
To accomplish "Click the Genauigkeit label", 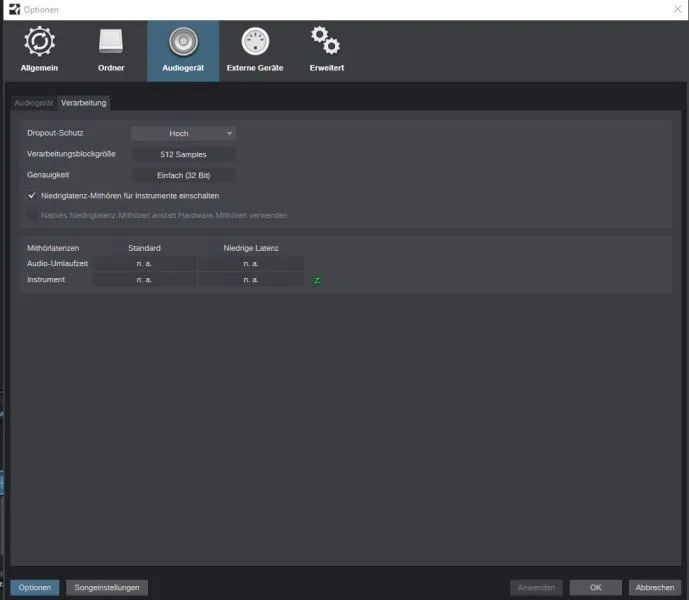I will pos(48,175).
